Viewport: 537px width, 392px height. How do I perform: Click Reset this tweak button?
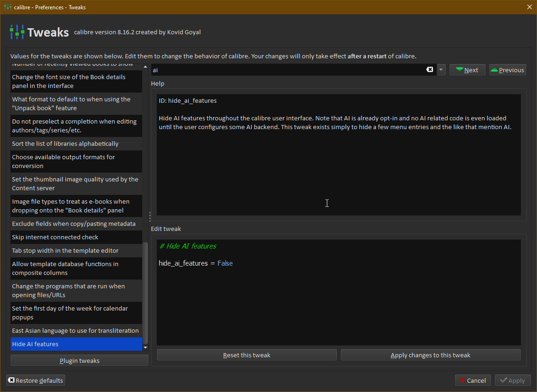point(247,355)
